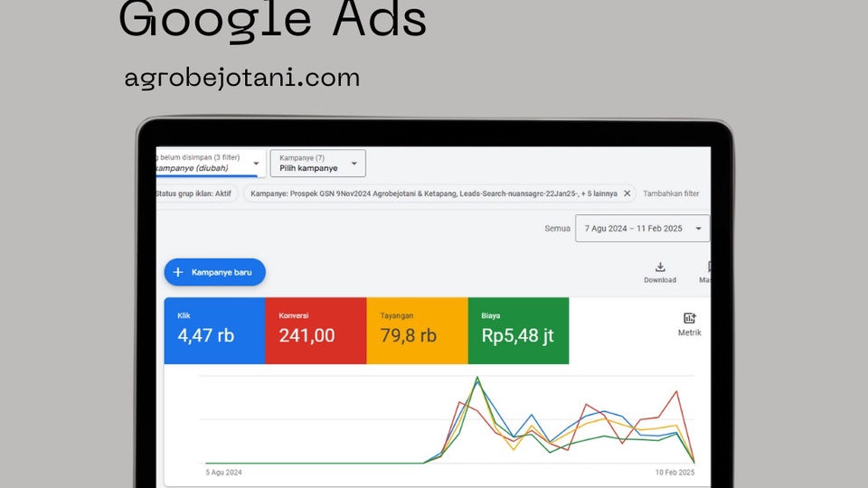The height and width of the screenshot is (488, 868).
Task: Click the 5 Agu 2024 chart axis label
Action: [223, 473]
